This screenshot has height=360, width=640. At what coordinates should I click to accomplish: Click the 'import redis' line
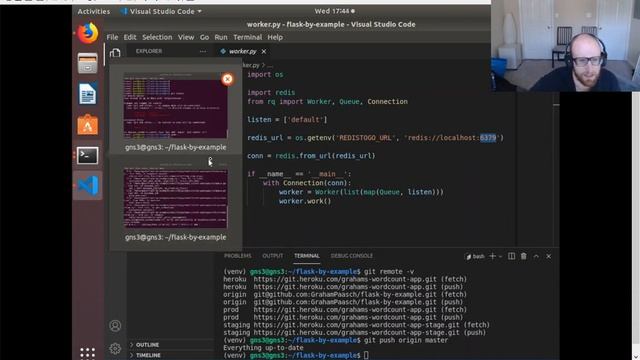[271, 93]
